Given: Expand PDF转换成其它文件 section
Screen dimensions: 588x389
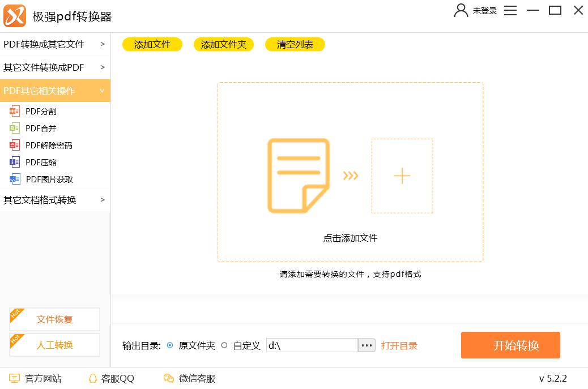Looking at the screenshot, I should [55, 44].
